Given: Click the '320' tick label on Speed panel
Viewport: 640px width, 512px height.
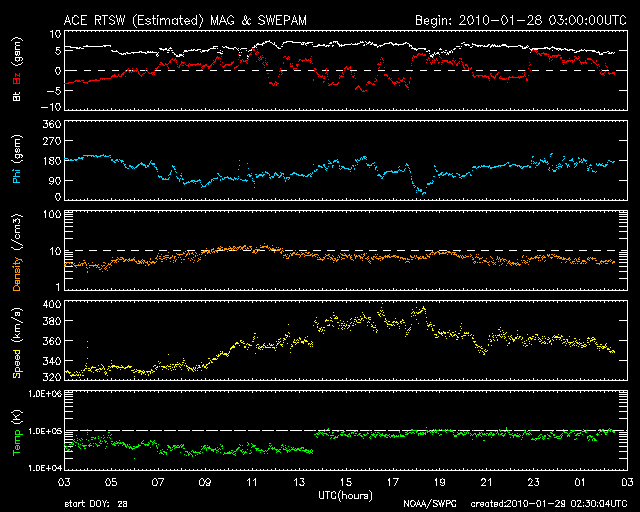Looking at the screenshot, I should tap(52, 376).
